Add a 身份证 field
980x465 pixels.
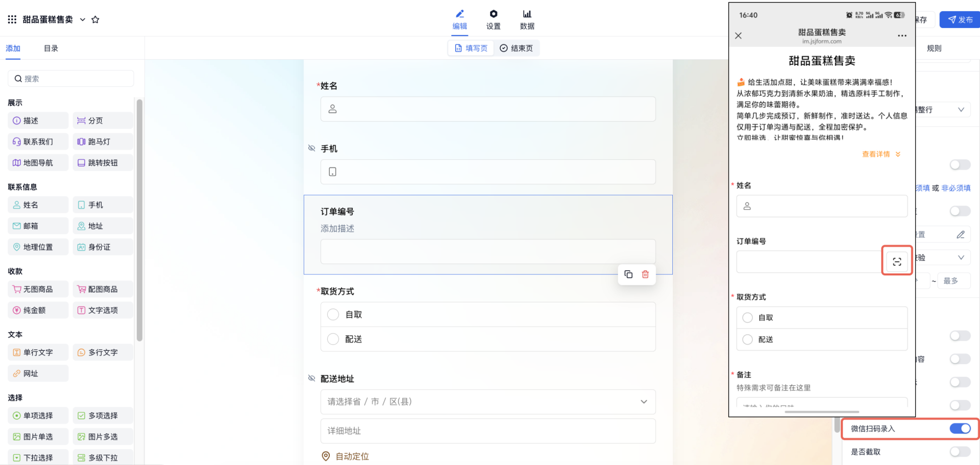click(103, 247)
